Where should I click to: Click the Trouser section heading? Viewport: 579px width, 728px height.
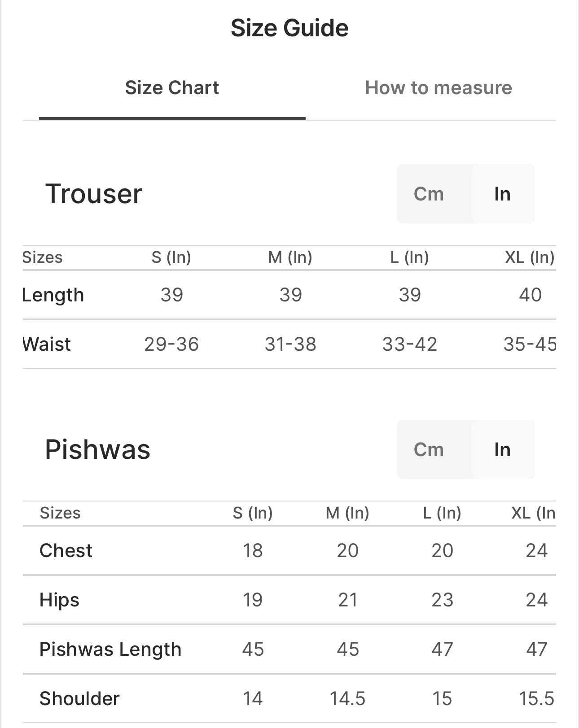click(x=94, y=194)
